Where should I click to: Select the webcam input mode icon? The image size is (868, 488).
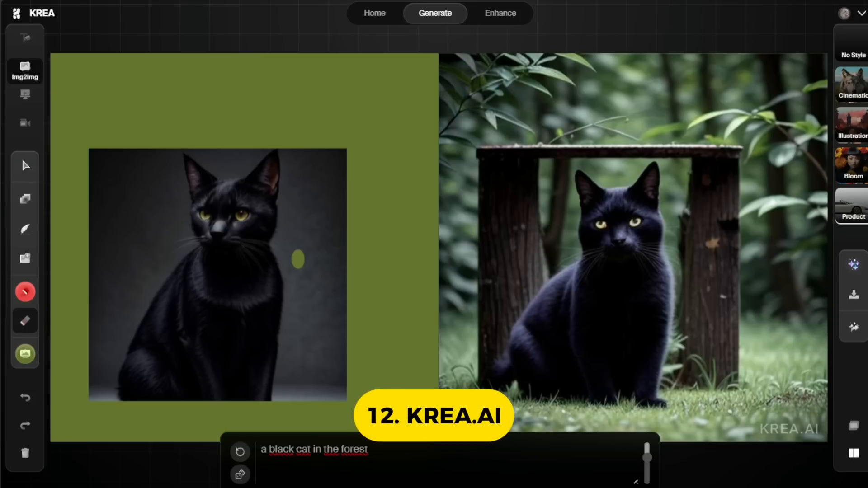[25, 123]
